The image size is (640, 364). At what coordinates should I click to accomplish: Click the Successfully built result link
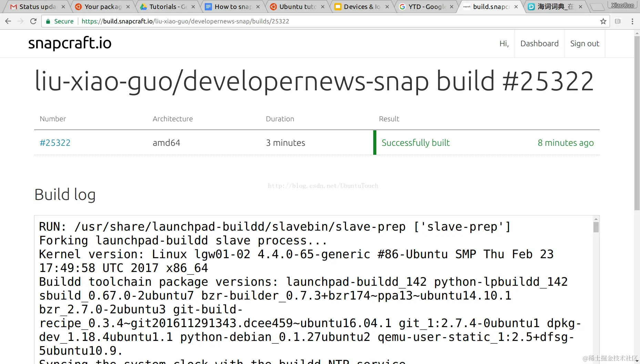416,143
